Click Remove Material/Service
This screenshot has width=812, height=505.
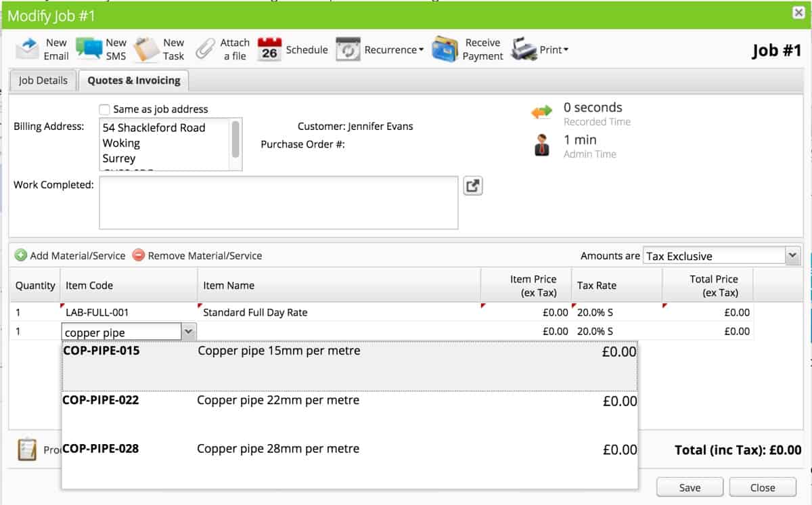[197, 255]
